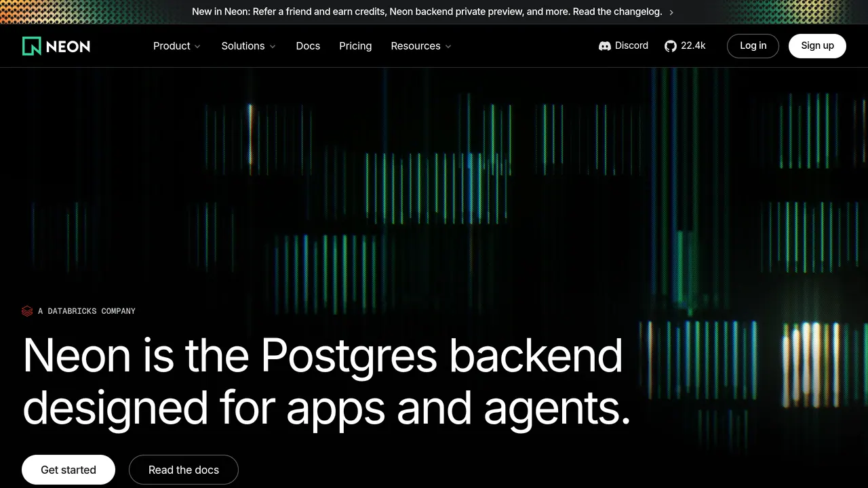Expand the Resources dropdown menu
The height and width of the screenshot is (488, 868).
[421, 46]
